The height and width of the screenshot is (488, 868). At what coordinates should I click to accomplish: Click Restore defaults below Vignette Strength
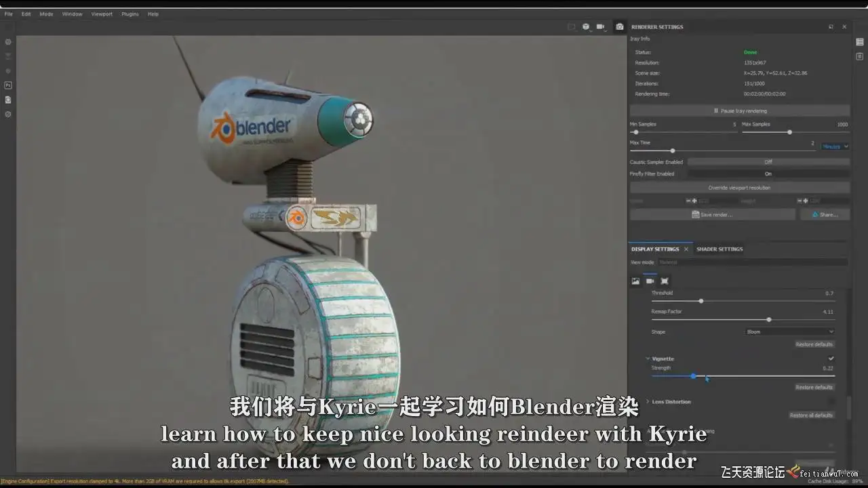[814, 387]
